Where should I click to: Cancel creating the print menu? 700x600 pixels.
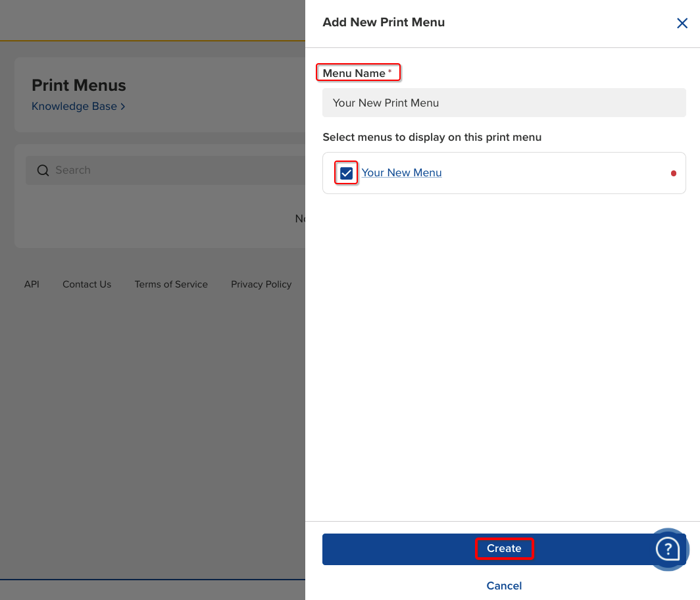[x=504, y=586]
